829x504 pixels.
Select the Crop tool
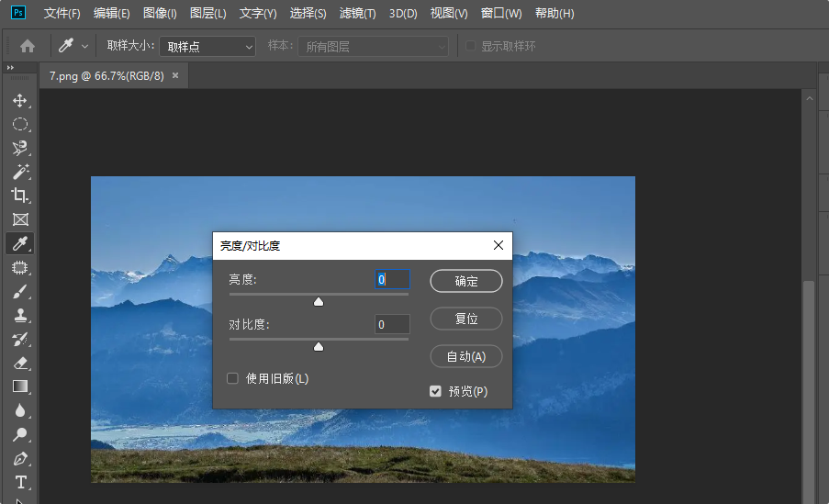coord(20,196)
